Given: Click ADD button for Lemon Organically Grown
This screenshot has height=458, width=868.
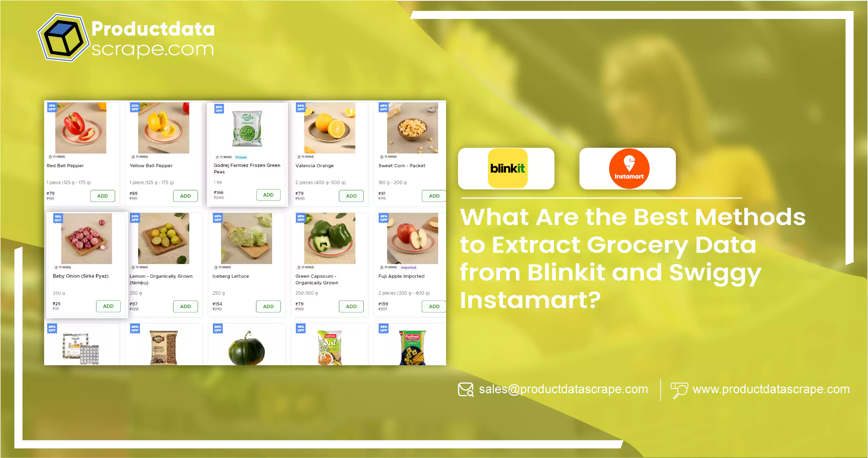Looking at the screenshot, I should click(x=185, y=306).
